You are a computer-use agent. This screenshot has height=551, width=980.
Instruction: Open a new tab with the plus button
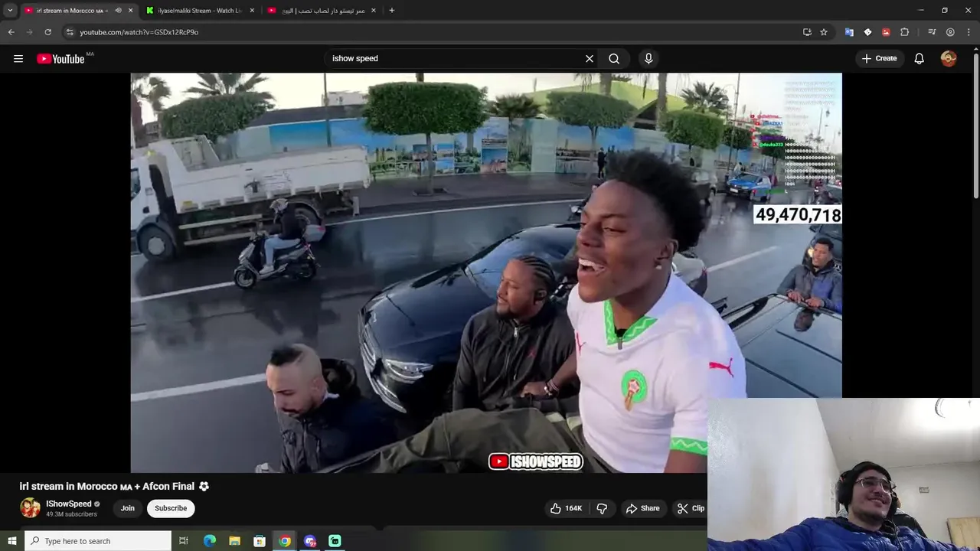392,11
